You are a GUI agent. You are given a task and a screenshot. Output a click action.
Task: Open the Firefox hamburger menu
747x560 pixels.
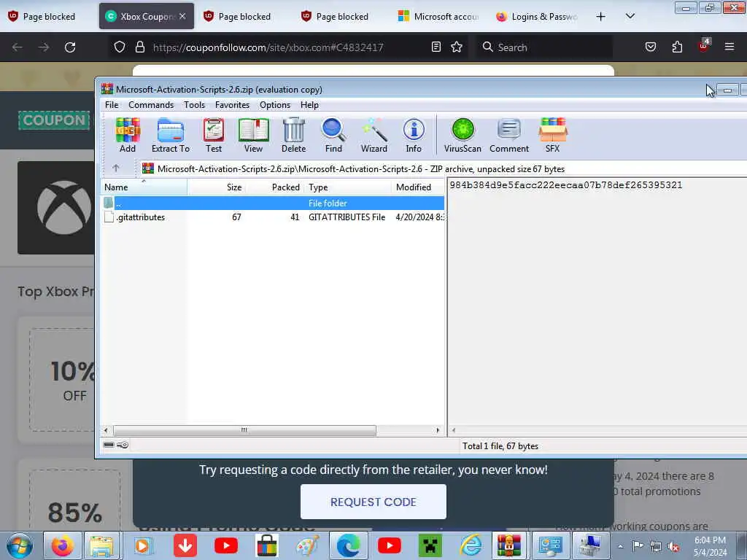coord(729,47)
